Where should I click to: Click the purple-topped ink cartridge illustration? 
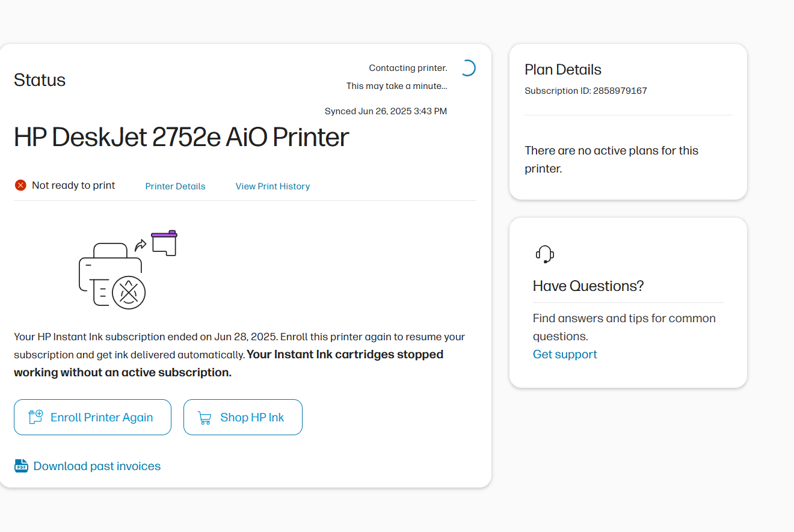[164, 243]
